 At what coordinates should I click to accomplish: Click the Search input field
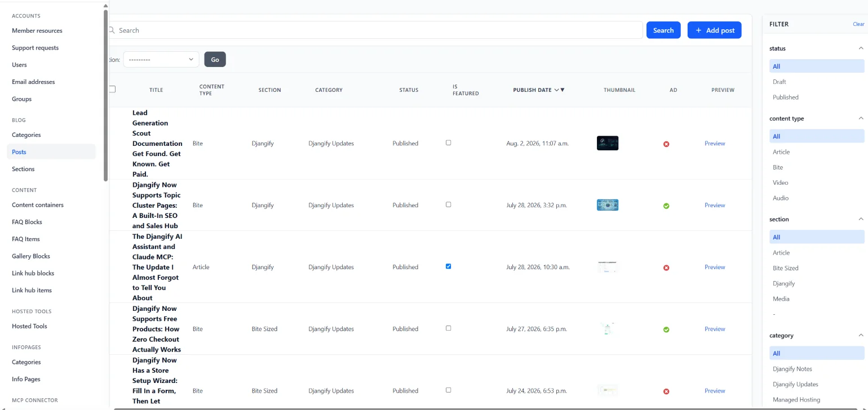pyautogui.click(x=375, y=30)
